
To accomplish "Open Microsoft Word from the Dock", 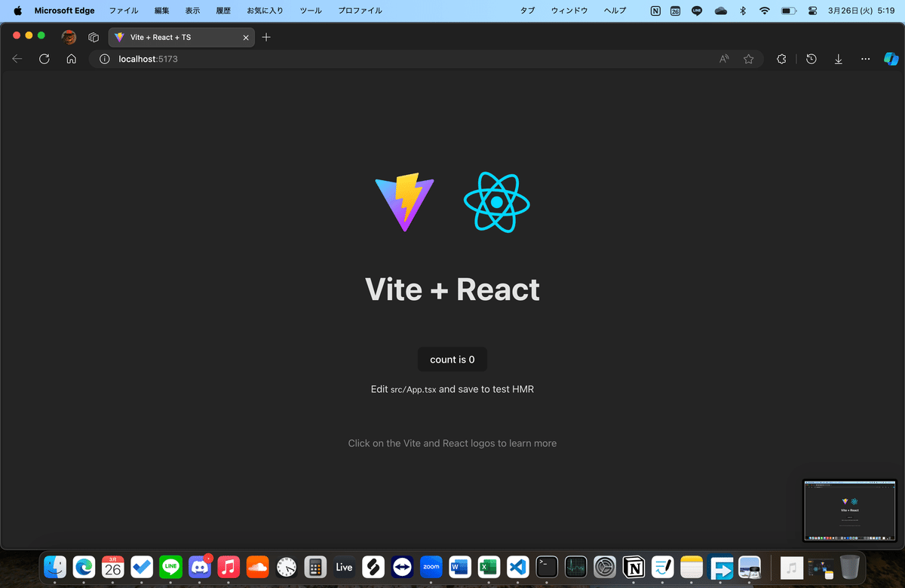I will click(x=460, y=567).
